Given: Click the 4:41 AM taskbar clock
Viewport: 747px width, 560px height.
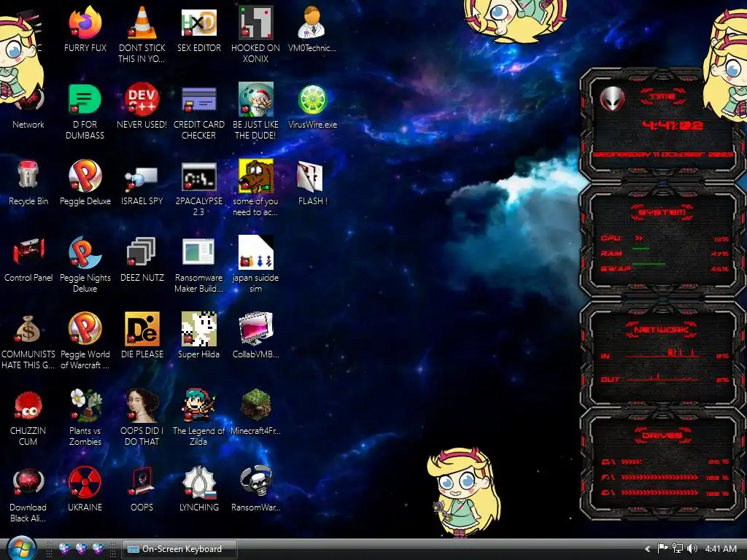Looking at the screenshot, I should pos(721,549).
